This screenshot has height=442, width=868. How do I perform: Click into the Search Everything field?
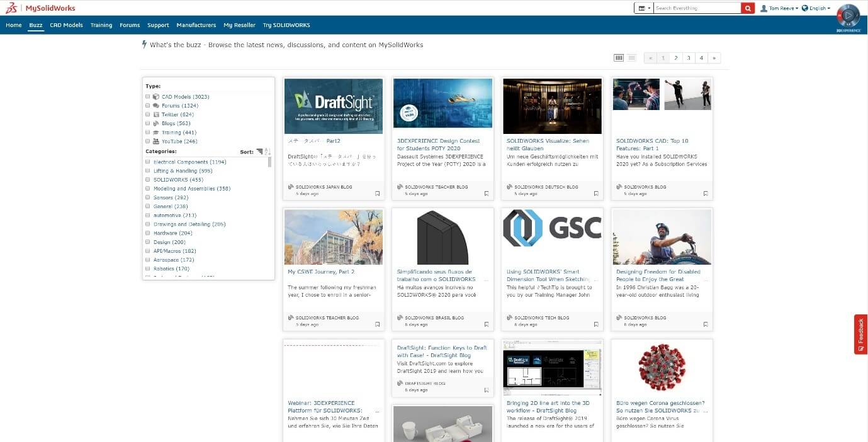click(697, 8)
